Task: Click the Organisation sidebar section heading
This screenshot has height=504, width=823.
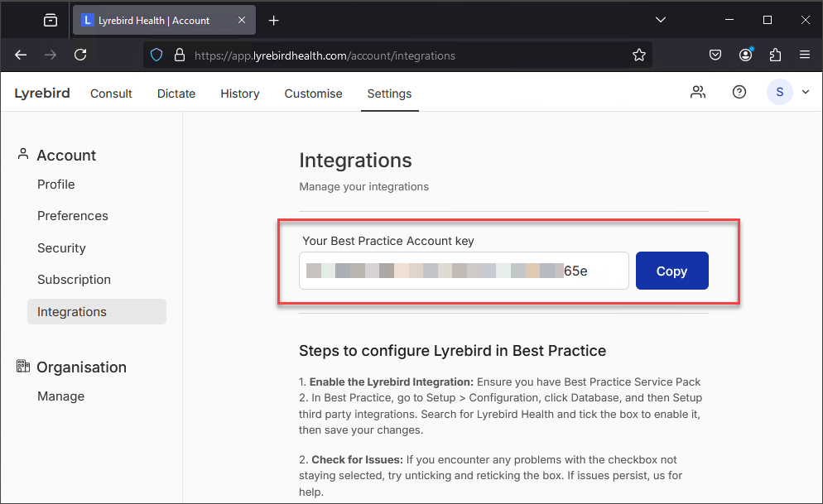Action: pyautogui.click(x=81, y=367)
